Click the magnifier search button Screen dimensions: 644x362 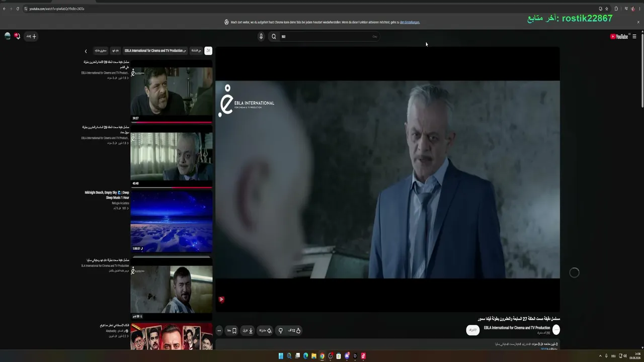274,36
